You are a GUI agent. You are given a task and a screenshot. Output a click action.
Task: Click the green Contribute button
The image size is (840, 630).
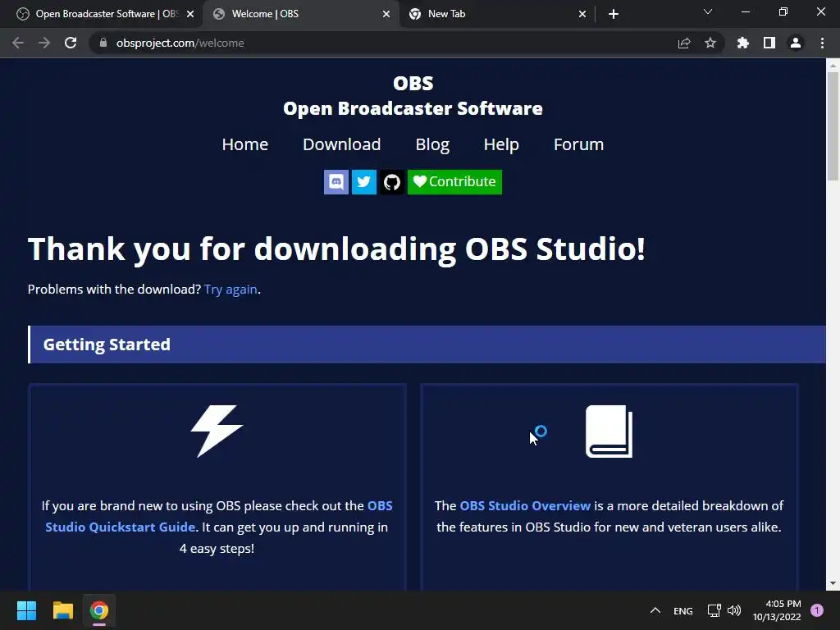point(454,182)
